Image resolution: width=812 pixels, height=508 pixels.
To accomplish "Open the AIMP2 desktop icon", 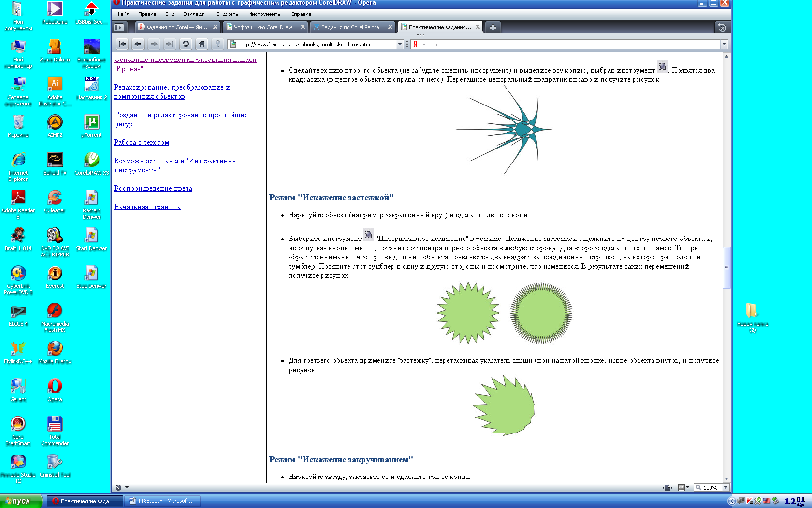I will (55, 126).
